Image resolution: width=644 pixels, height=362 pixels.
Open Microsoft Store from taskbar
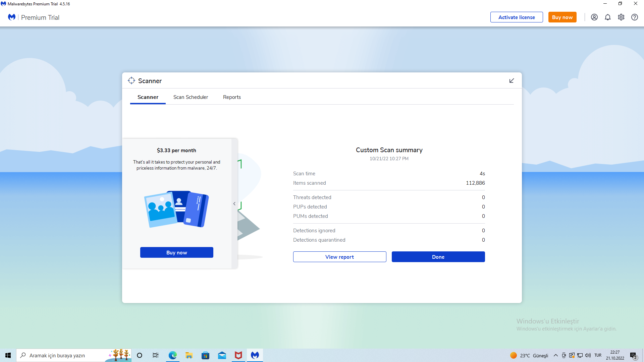(205, 355)
